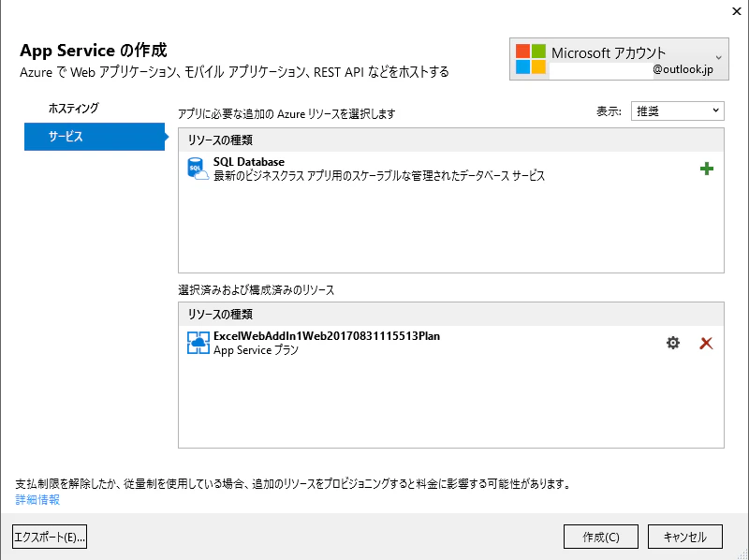Remove ExcelWebAddIn1Web plan with red X
Screen dimensions: 749x560
[706, 343]
